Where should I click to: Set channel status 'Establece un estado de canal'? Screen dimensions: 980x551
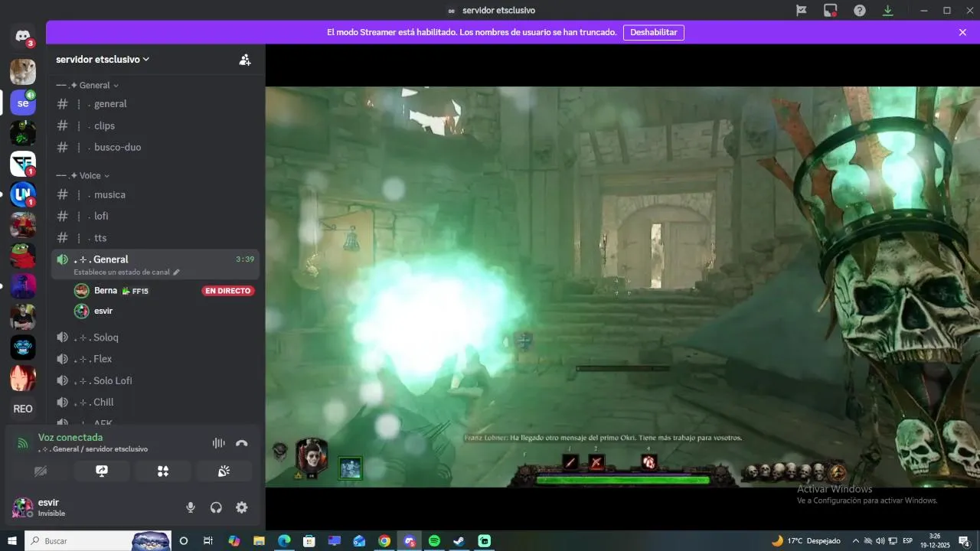127,272
